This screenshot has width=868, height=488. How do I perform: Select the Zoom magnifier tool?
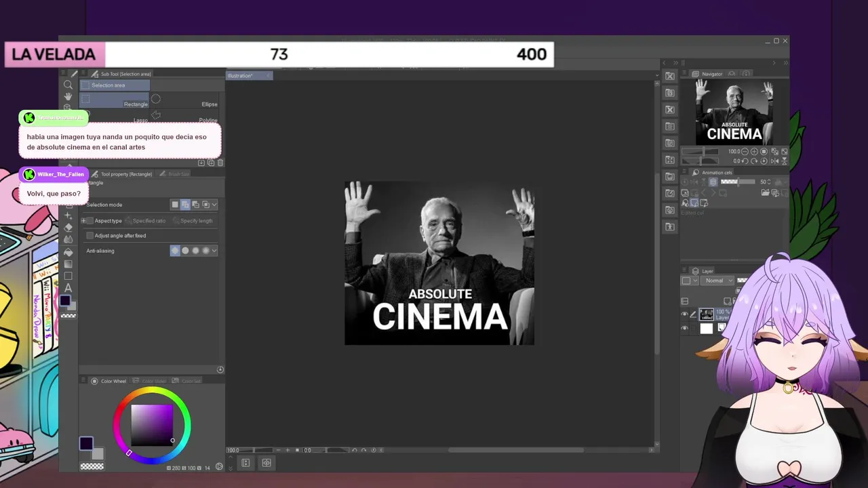tap(68, 85)
